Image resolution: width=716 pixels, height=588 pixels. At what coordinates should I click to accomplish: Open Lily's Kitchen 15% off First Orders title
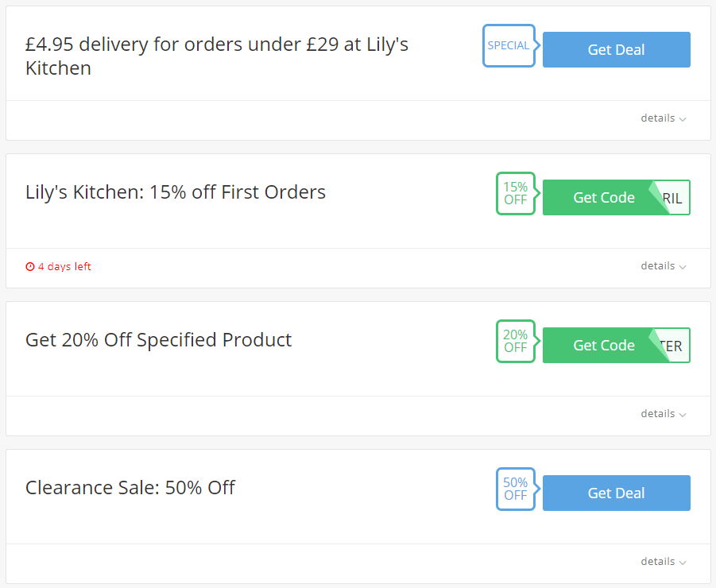(176, 192)
